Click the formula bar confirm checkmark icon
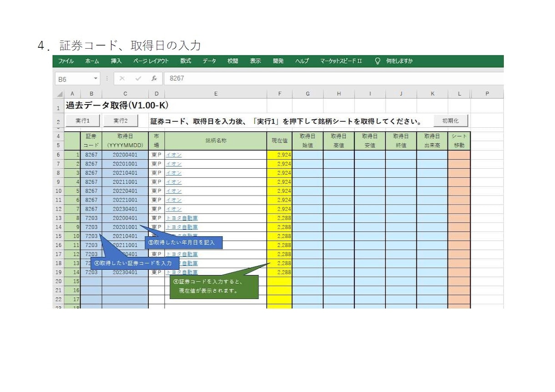This screenshot has height=392, width=555. click(138, 78)
